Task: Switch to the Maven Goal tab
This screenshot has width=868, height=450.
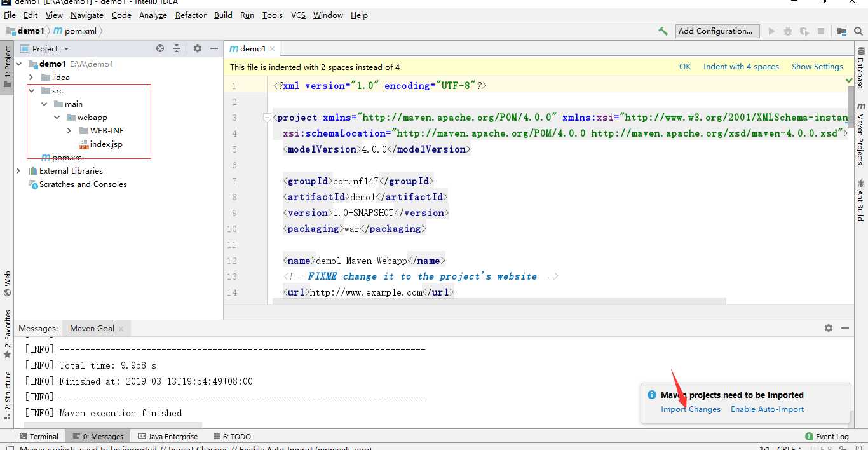Action: [x=92, y=329]
